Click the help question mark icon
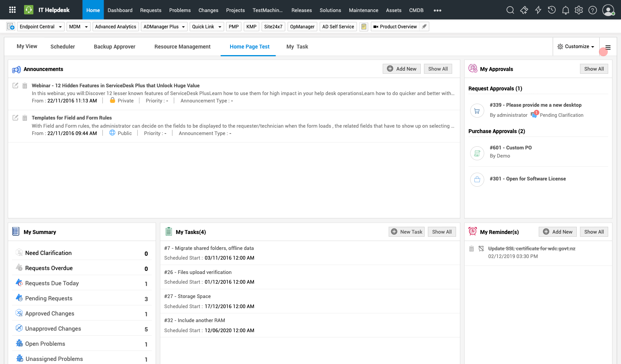Image resolution: width=621 pixels, height=364 pixels. [592, 10]
